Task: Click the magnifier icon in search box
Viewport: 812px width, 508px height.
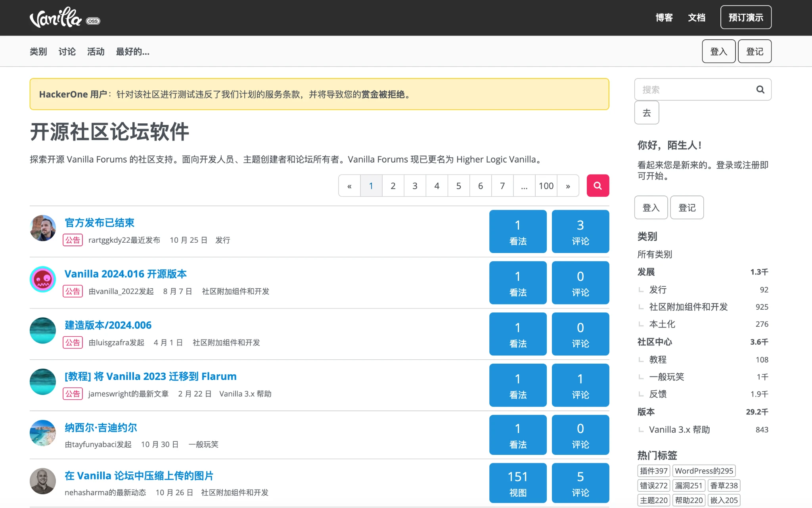Action: (x=760, y=90)
